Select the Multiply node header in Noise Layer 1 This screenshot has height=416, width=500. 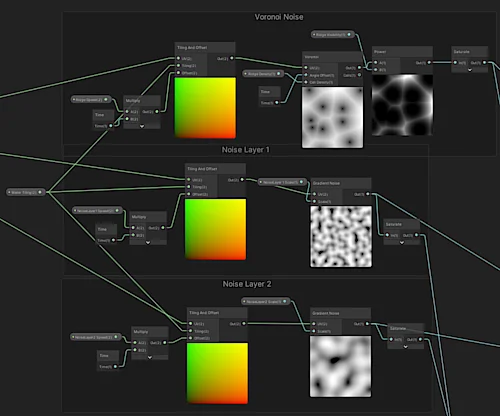(x=148, y=217)
